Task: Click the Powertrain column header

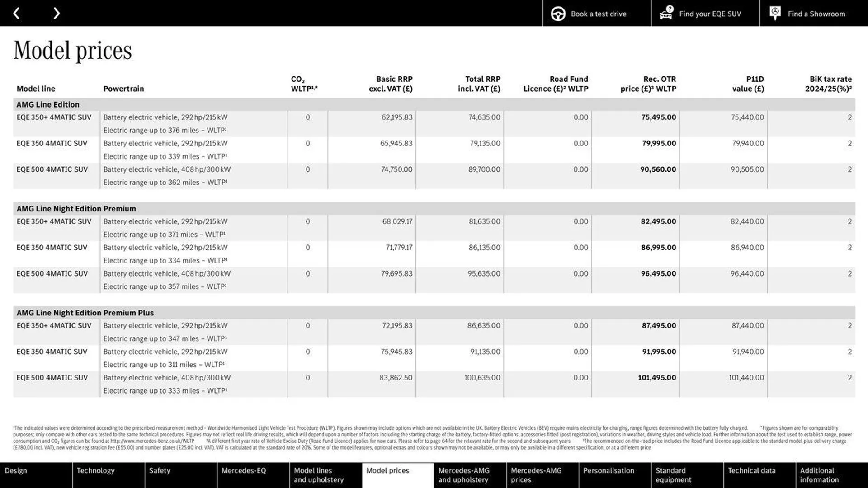Action: [123, 89]
